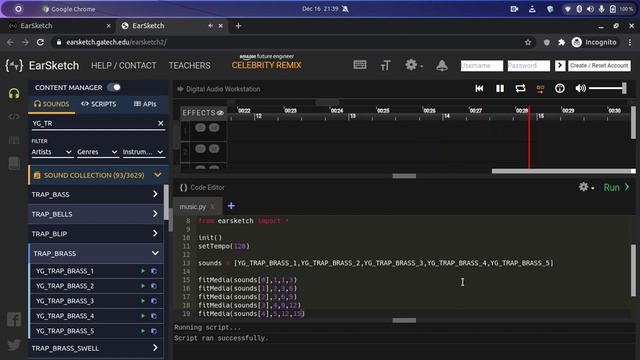The image size is (640, 360).
Task: Open the Twitter sidebar icon
Action: point(14,345)
